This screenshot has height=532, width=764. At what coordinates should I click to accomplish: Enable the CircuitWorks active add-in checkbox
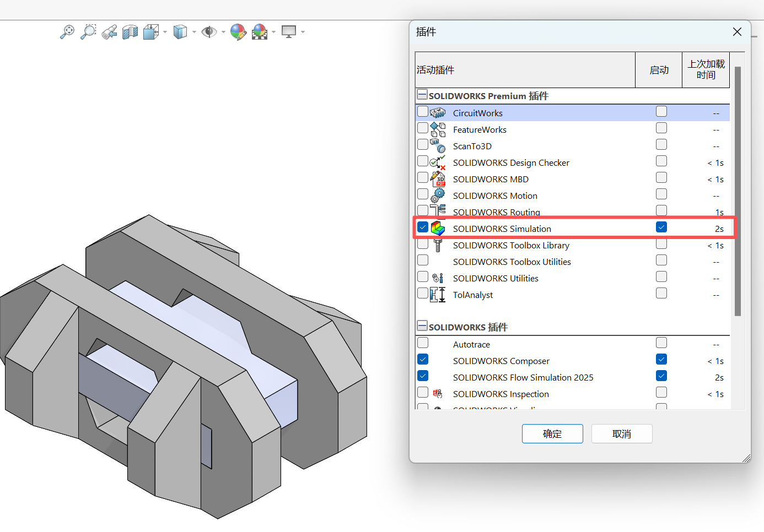423,112
